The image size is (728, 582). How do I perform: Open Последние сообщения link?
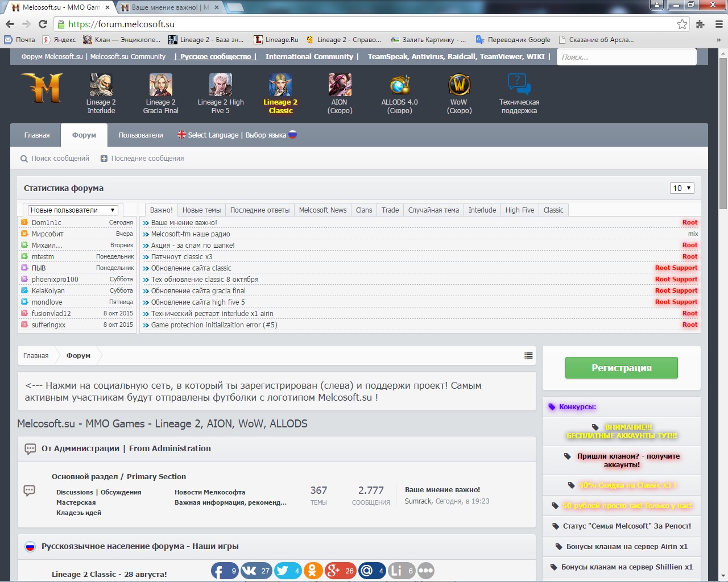142,159
